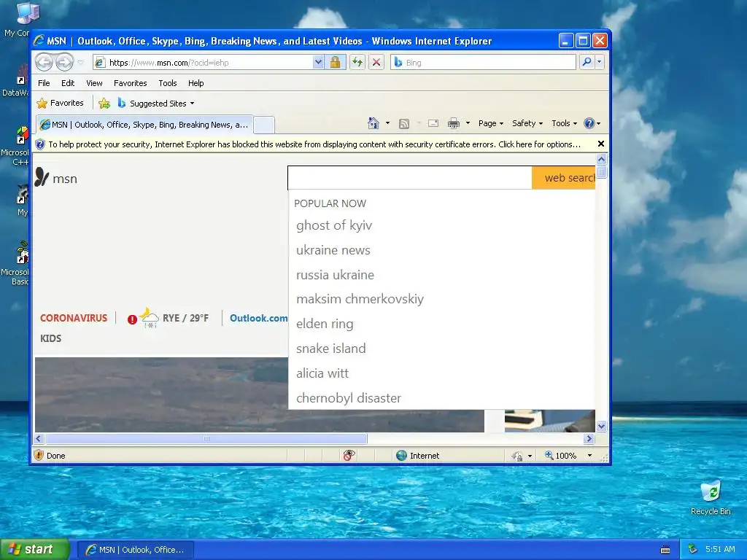
Task: Open the File menu
Action: (44, 83)
